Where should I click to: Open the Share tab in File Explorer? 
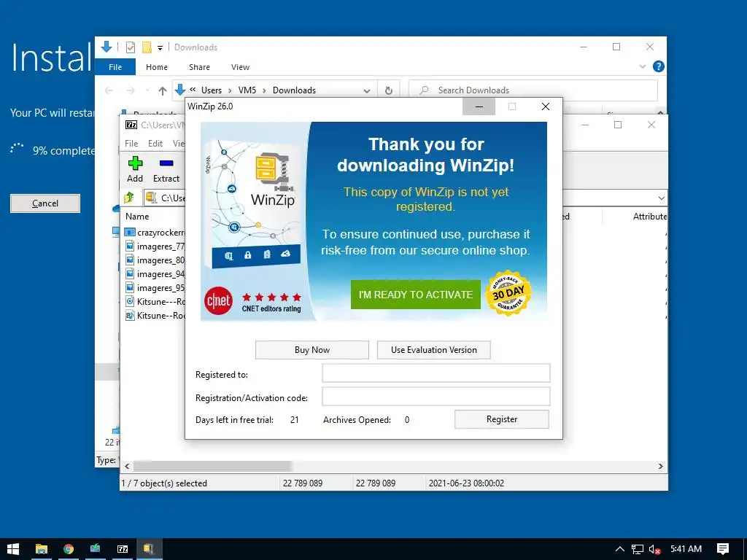(199, 67)
